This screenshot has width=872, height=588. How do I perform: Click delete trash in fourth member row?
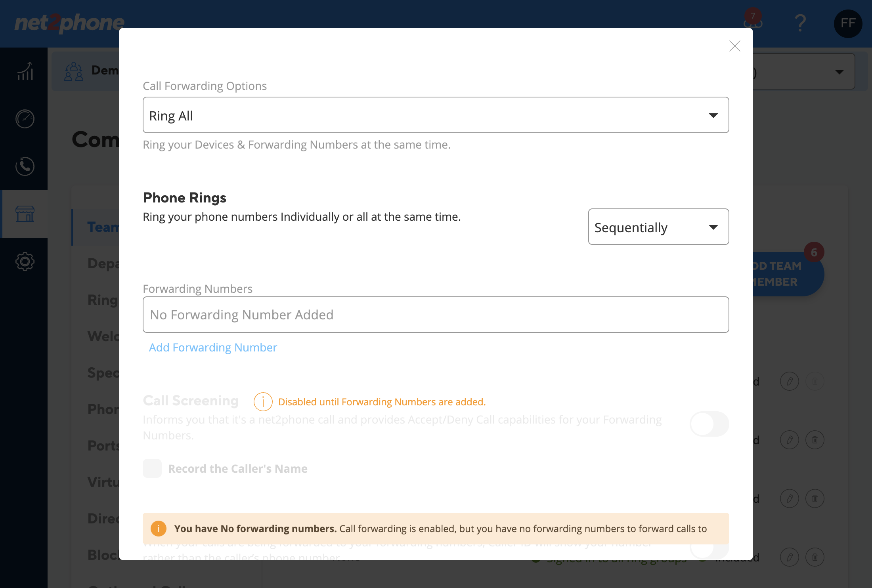(x=815, y=557)
